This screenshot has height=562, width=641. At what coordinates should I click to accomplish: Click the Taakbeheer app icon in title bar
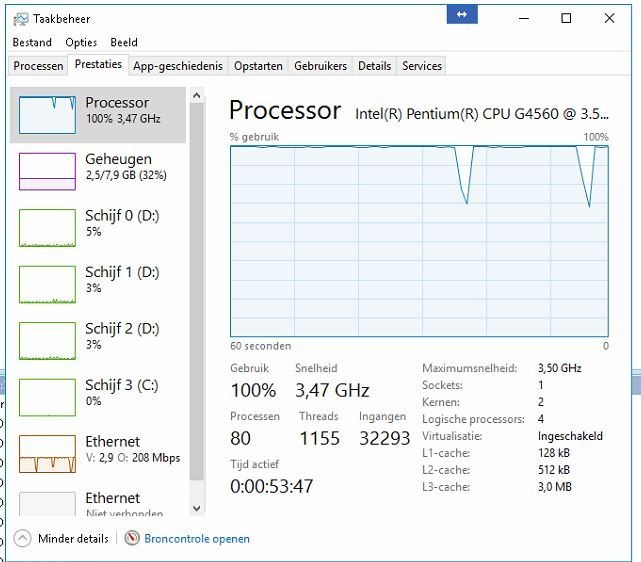pyautogui.click(x=20, y=18)
